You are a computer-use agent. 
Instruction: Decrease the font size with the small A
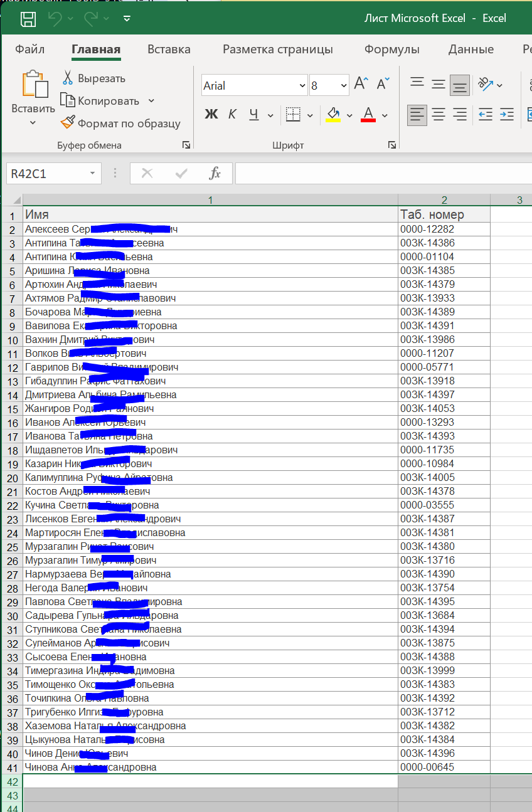[383, 84]
